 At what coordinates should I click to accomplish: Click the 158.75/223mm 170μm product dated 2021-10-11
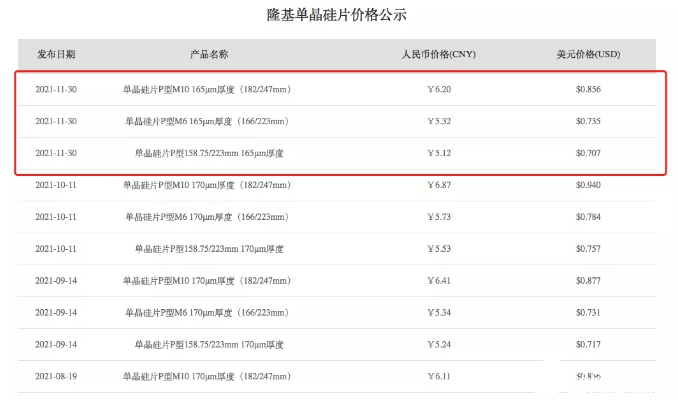(209, 249)
